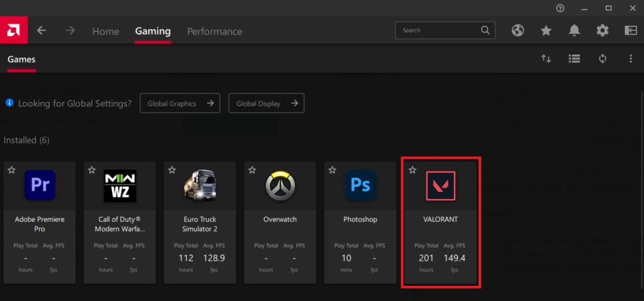
Task: Open favorites star icon in header
Action: pyautogui.click(x=546, y=30)
